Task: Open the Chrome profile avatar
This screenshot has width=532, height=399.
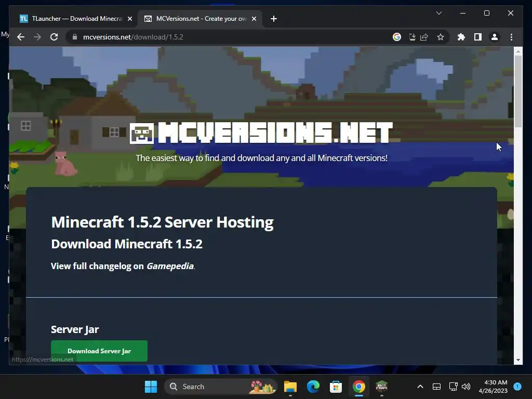Action: click(x=495, y=37)
